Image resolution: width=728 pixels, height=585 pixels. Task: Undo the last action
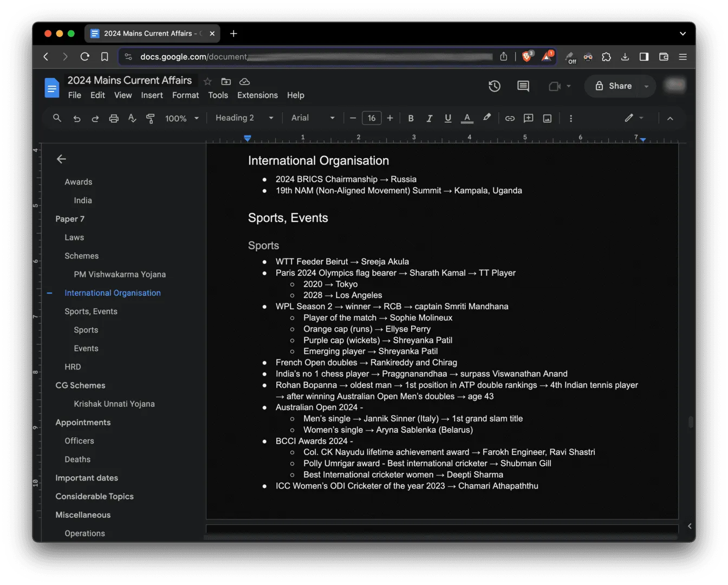tap(77, 118)
